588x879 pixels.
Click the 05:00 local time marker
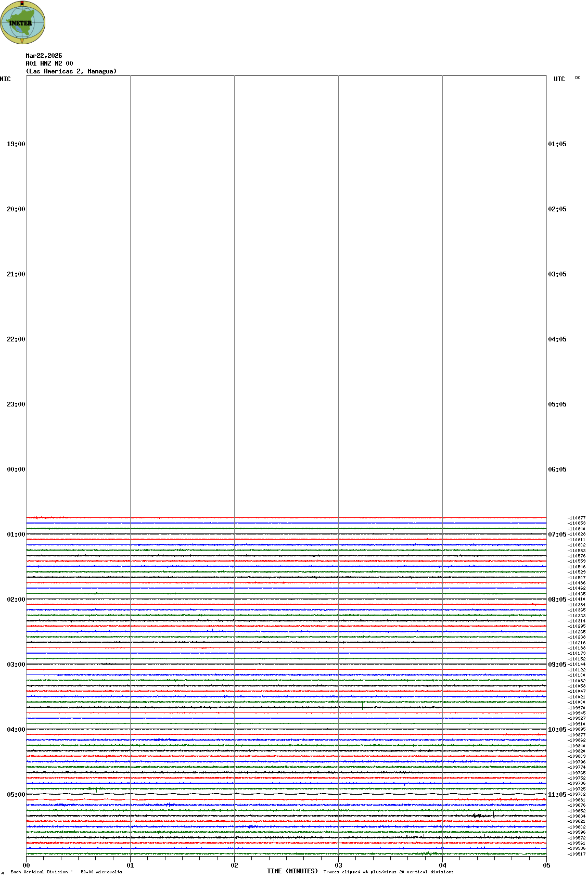click(x=16, y=795)
